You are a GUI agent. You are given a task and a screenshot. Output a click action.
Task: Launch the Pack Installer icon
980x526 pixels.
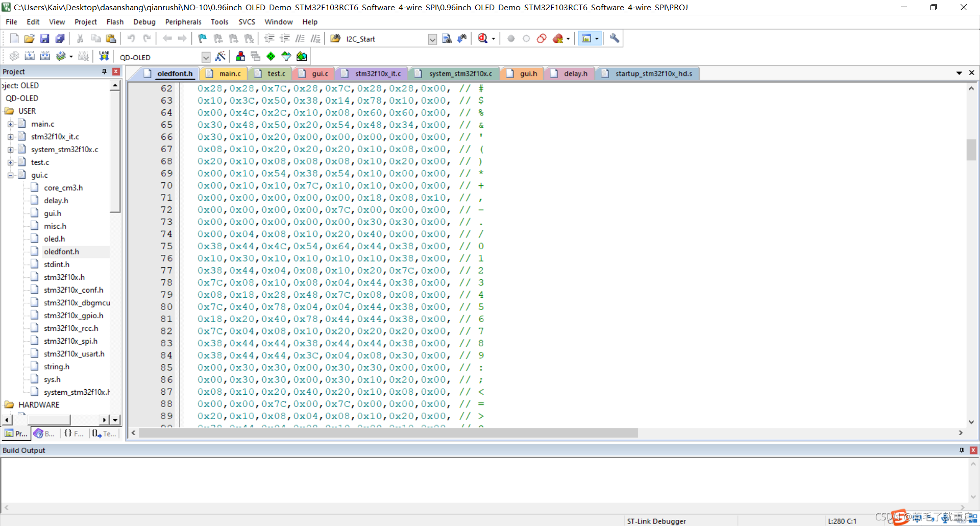(302, 56)
